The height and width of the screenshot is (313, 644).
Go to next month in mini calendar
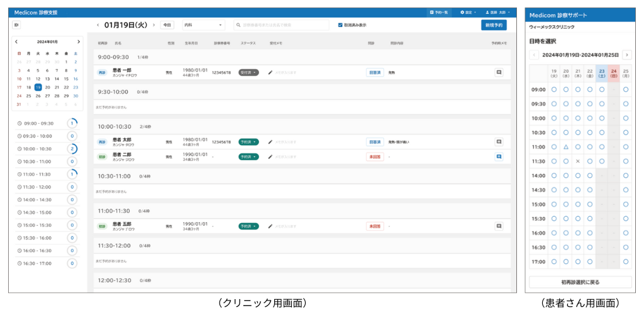[79, 42]
